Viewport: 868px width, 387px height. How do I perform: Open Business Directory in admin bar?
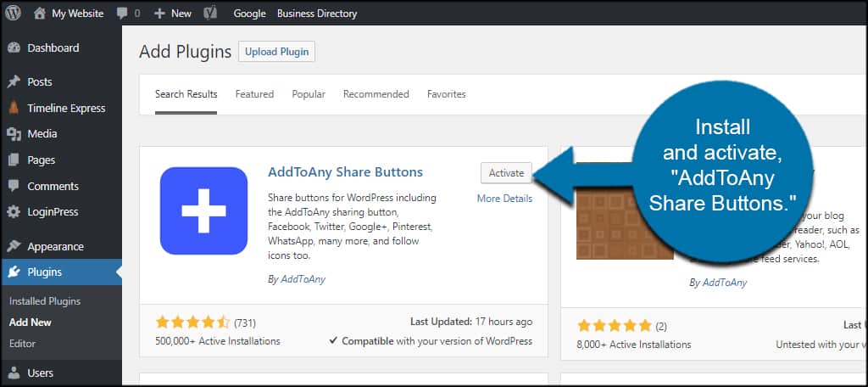317,14
